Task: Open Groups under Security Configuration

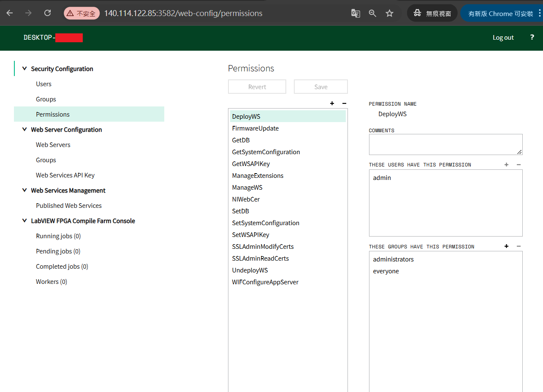Action: click(x=46, y=99)
